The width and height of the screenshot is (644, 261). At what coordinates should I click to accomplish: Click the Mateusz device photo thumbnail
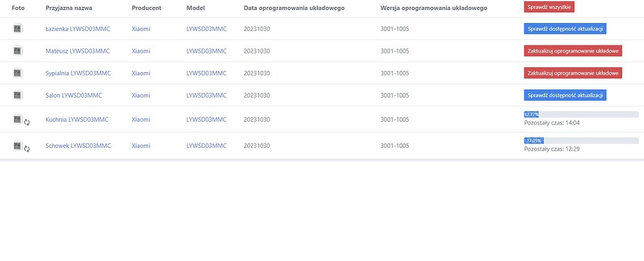[x=17, y=51]
